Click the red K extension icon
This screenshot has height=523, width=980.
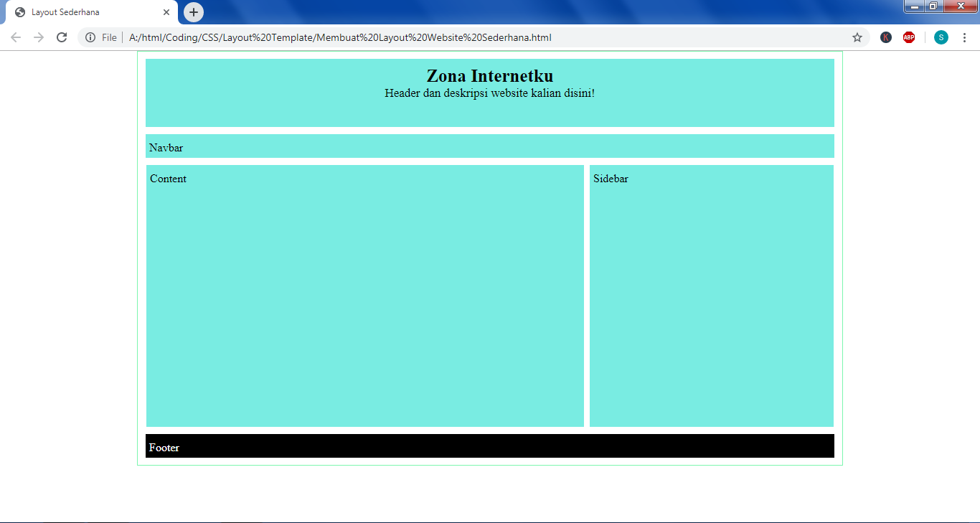pos(886,37)
